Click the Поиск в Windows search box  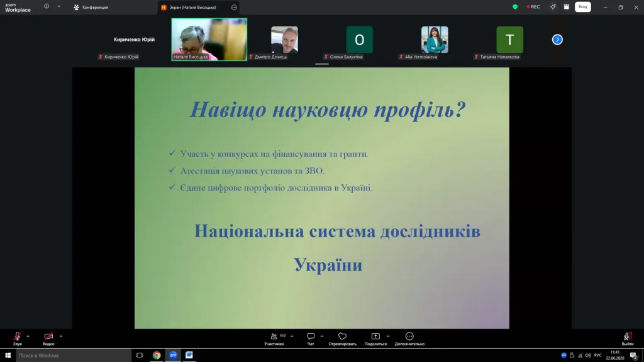click(x=74, y=356)
